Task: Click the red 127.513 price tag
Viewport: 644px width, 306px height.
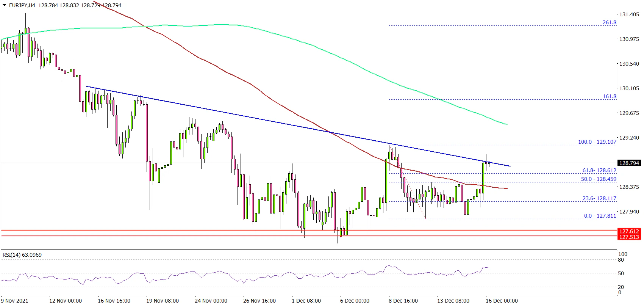Action: click(629, 237)
